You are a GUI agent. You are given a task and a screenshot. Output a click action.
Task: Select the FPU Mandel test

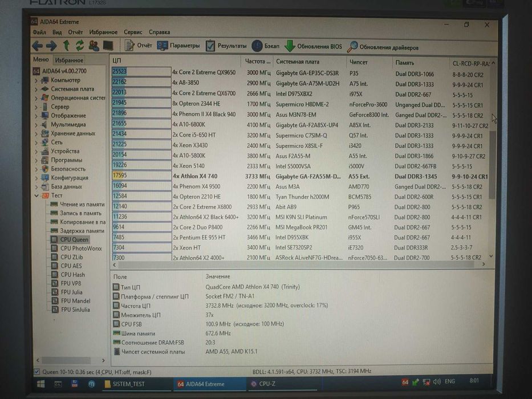pos(76,301)
